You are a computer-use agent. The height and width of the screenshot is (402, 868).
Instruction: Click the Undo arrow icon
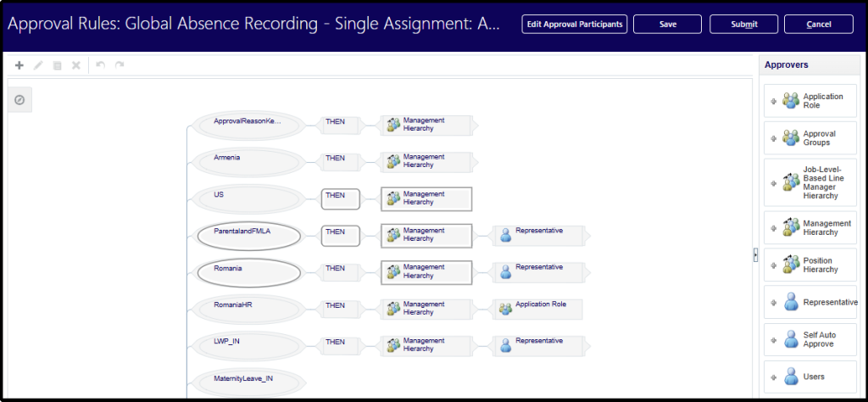pyautogui.click(x=100, y=65)
